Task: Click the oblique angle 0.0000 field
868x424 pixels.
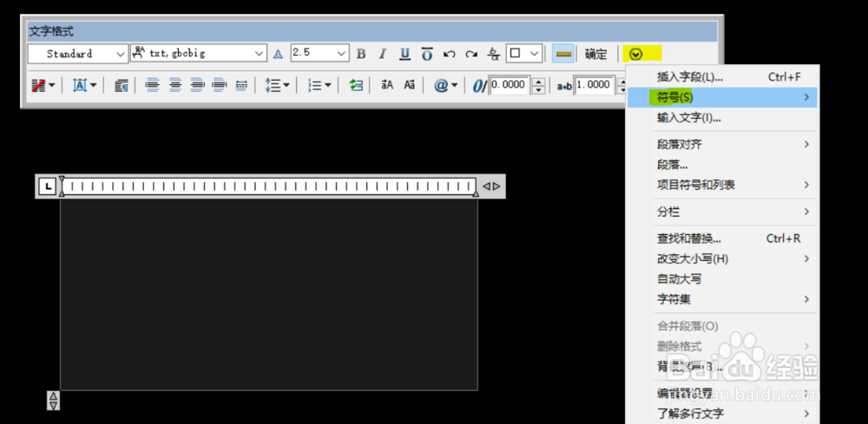Action: coord(510,85)
